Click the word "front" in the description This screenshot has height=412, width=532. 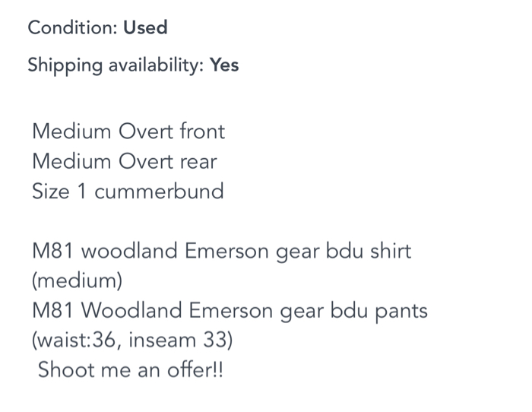click(x=202, y=132)
